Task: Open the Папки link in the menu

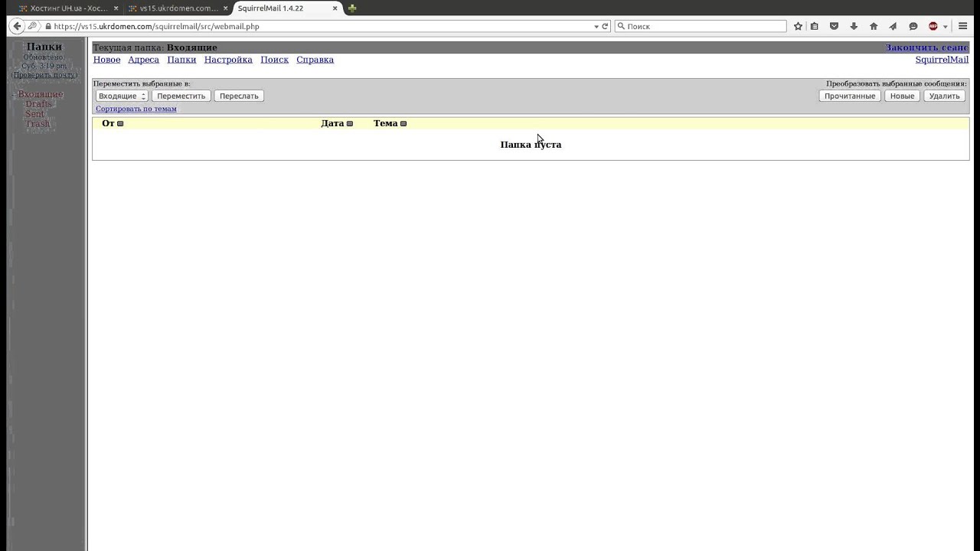Action: 181,60
